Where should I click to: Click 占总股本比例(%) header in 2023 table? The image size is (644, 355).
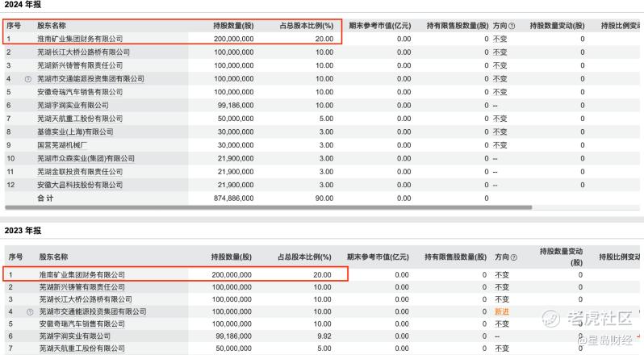point(304,257)
